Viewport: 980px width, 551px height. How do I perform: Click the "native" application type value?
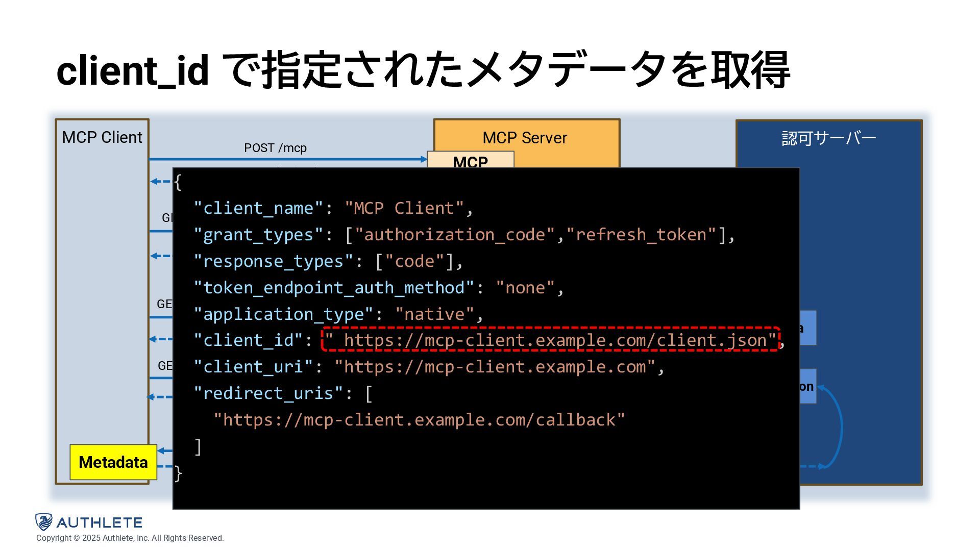[434, 314]
